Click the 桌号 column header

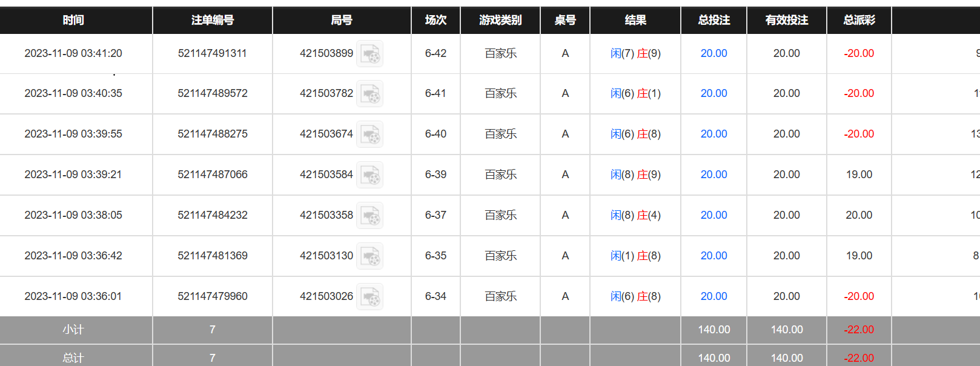pos(565,20)
